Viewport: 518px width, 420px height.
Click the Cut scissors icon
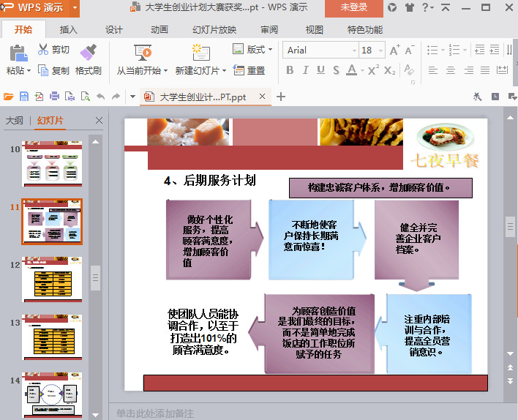pos(43,49)
